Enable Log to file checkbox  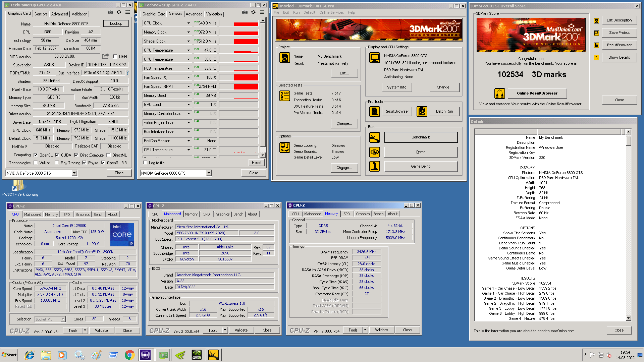click(145, 163)
